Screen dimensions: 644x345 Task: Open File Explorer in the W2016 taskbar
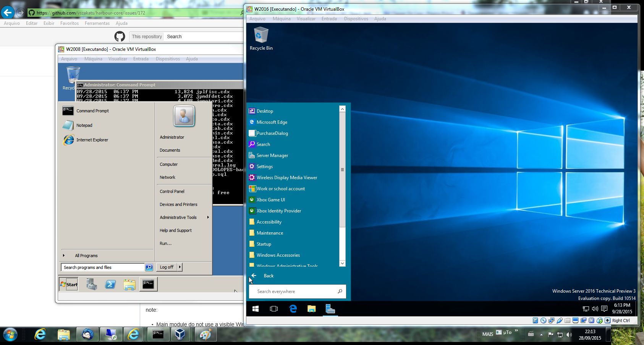pos(312,309)
